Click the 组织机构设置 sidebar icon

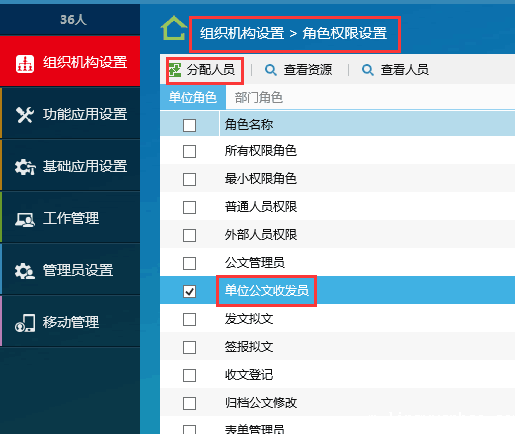tap(25, 64)
